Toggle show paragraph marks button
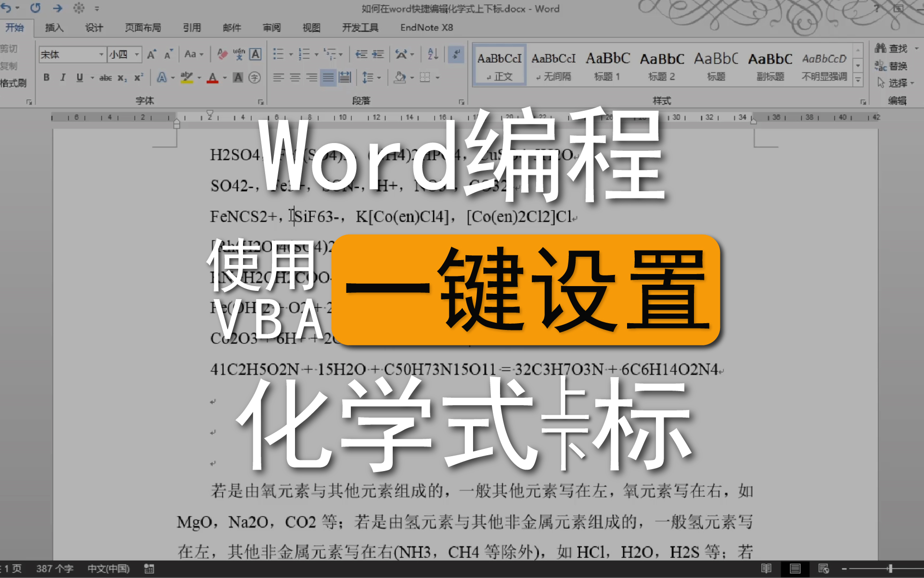The image size is (924, 578). click(455, 54)
